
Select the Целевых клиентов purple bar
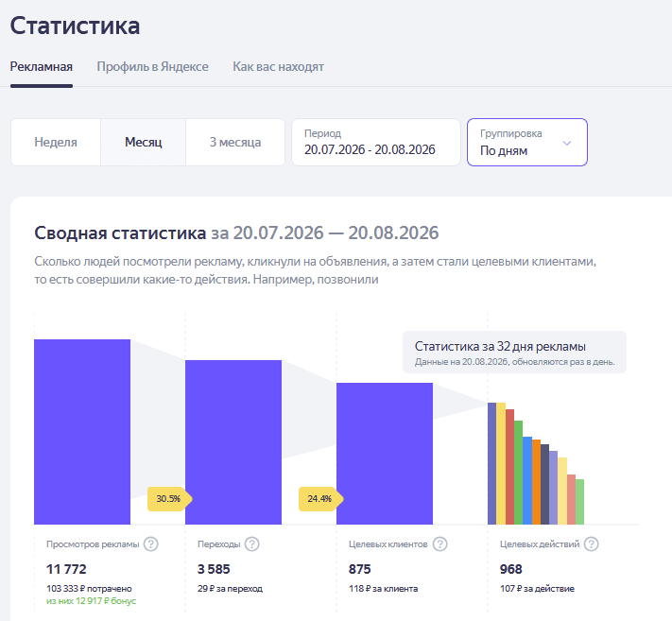tap(385, 454)
